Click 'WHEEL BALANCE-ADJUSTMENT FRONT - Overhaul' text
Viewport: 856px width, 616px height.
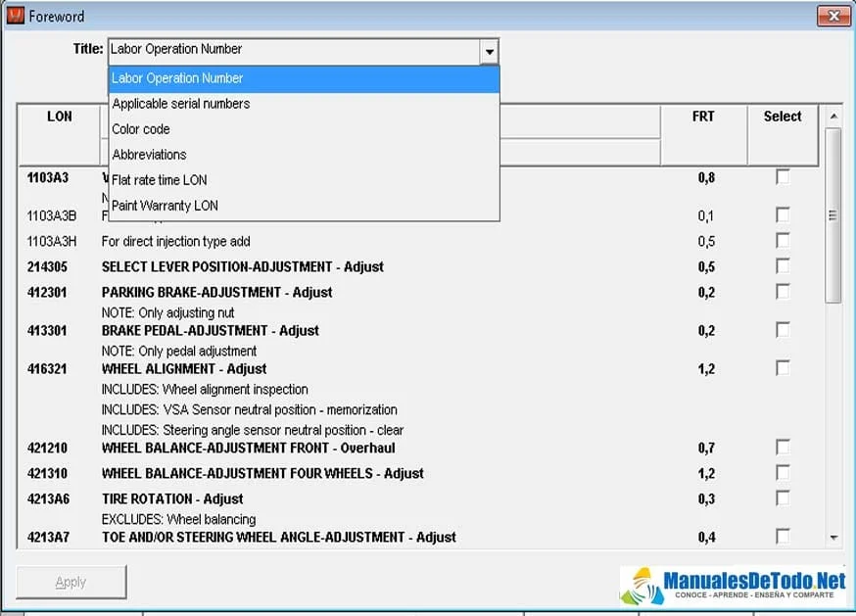pos(249,449)
